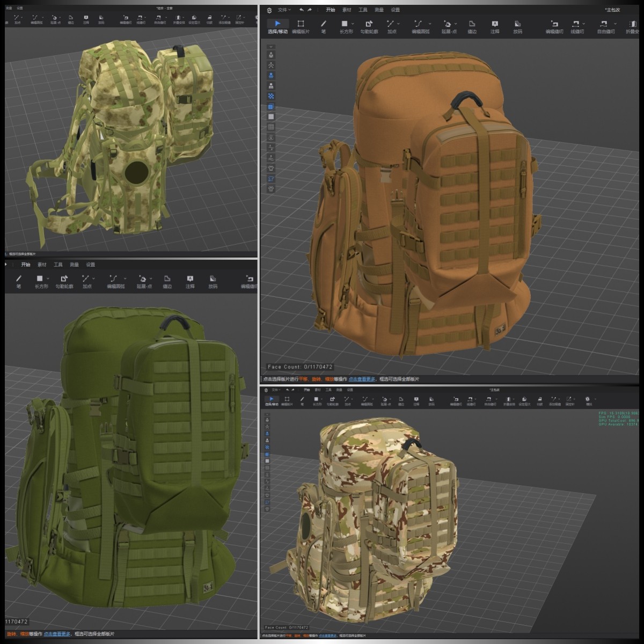
Task: Toggle the avatar skeleton display in left sidebar
Action: 271,65
